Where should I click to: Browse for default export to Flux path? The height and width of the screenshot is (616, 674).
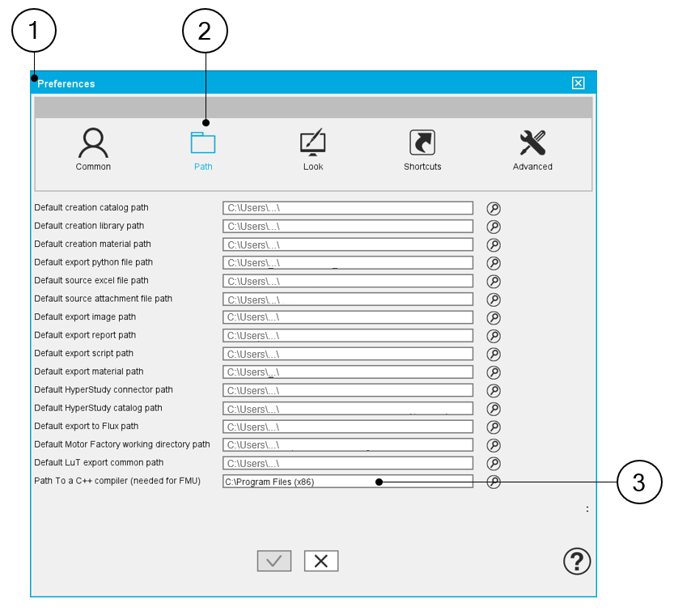pos(494,427)
